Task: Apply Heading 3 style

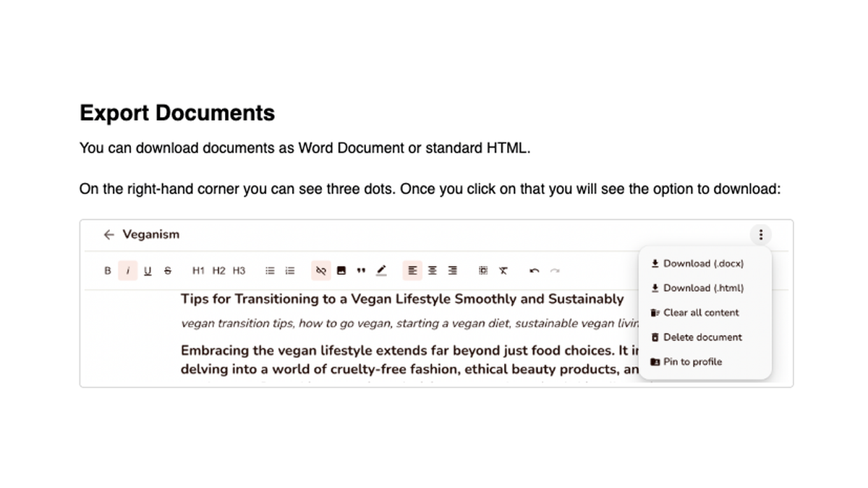Action: pos(239,270)
